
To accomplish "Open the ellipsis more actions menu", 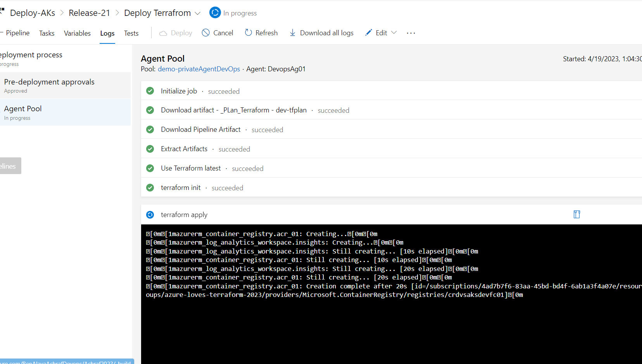I will 411,33.
